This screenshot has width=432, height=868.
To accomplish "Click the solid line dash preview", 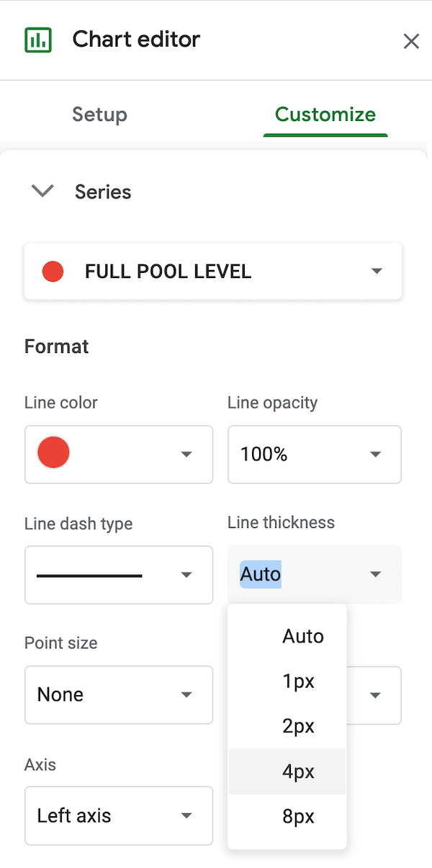I will coord(89,575).
